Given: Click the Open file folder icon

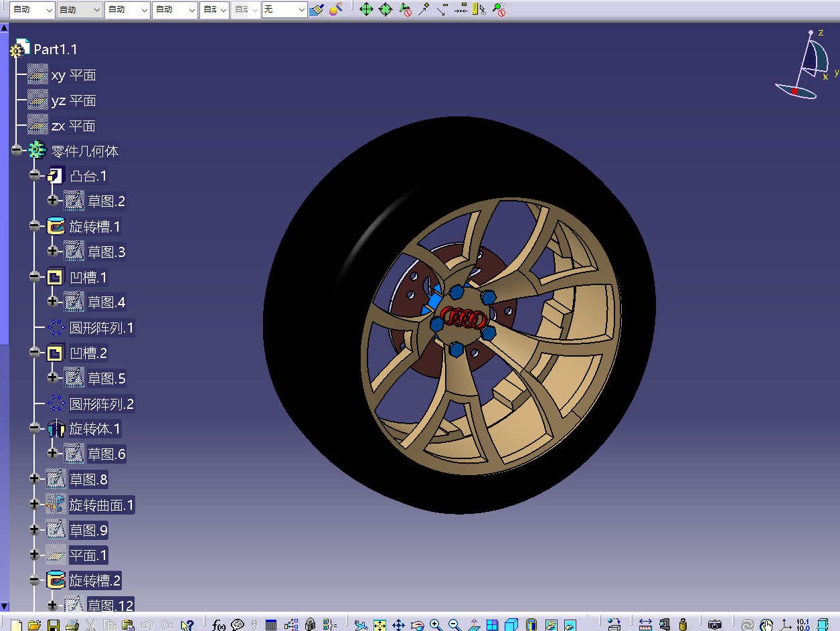Looking at the screenshot, I should [x=34, y=625].
